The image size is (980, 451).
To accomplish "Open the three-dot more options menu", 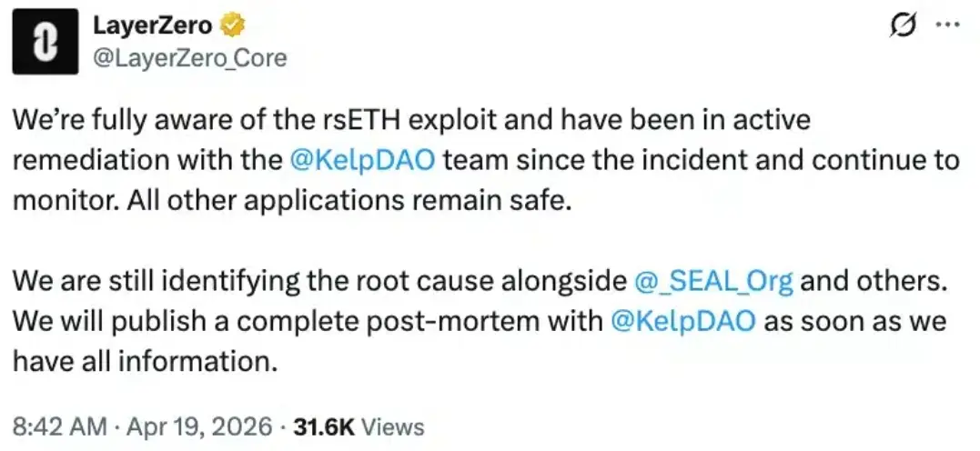I will tap(948, 25).
